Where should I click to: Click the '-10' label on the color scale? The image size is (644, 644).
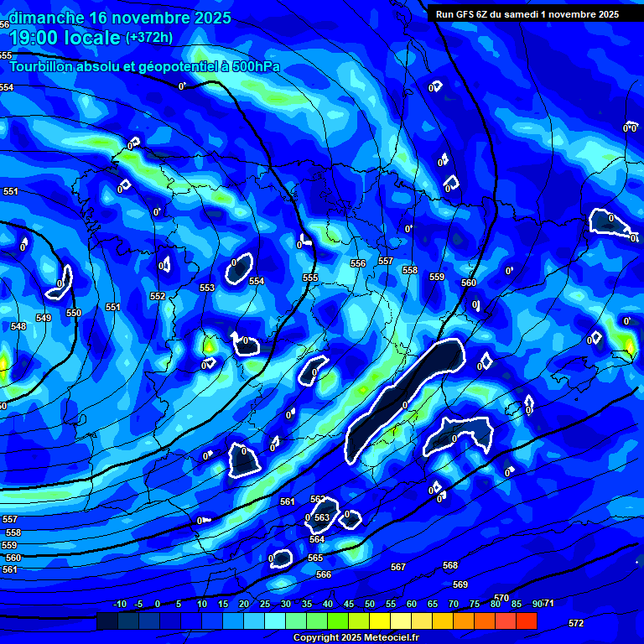120,604
